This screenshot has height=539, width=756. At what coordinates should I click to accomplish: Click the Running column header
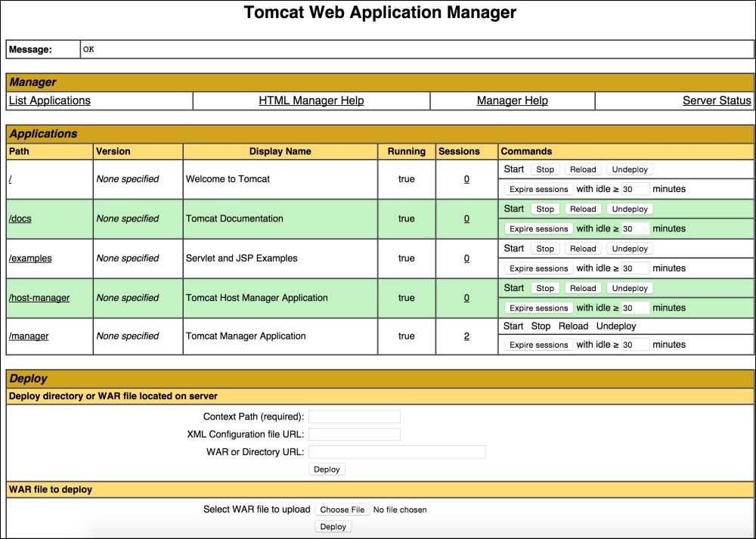407,151
